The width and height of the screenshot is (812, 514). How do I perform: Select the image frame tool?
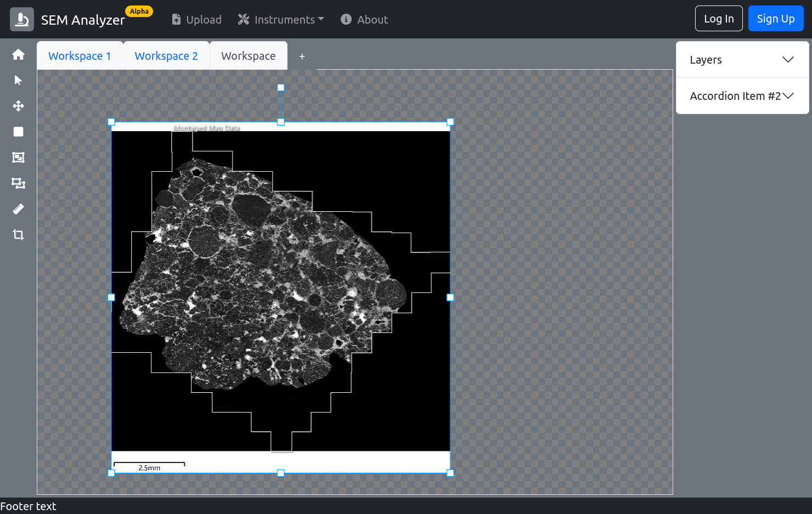tap(18, 157)
